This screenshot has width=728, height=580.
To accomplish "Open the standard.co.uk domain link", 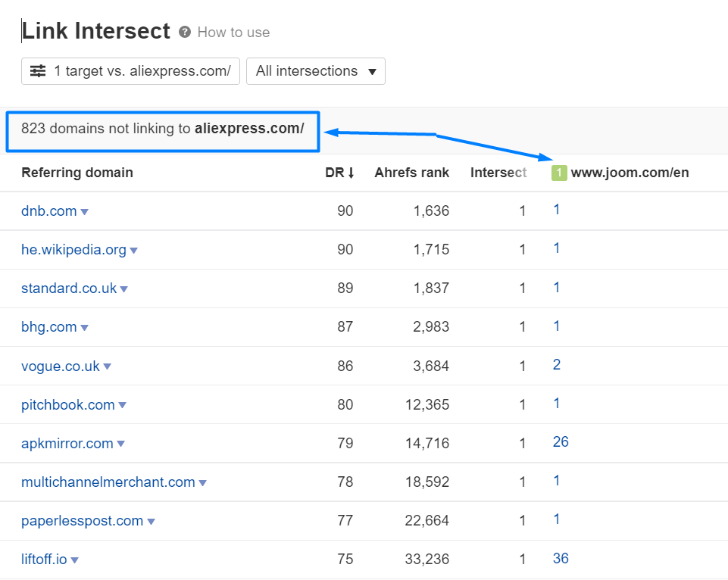I will (x=69, y=288).
